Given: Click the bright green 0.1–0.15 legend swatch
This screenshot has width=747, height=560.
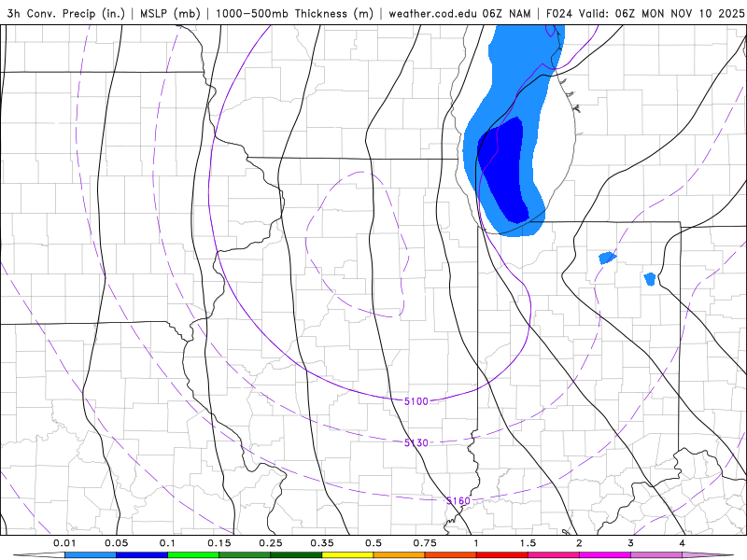Looking at the screenshot, I should coord(193,555).
